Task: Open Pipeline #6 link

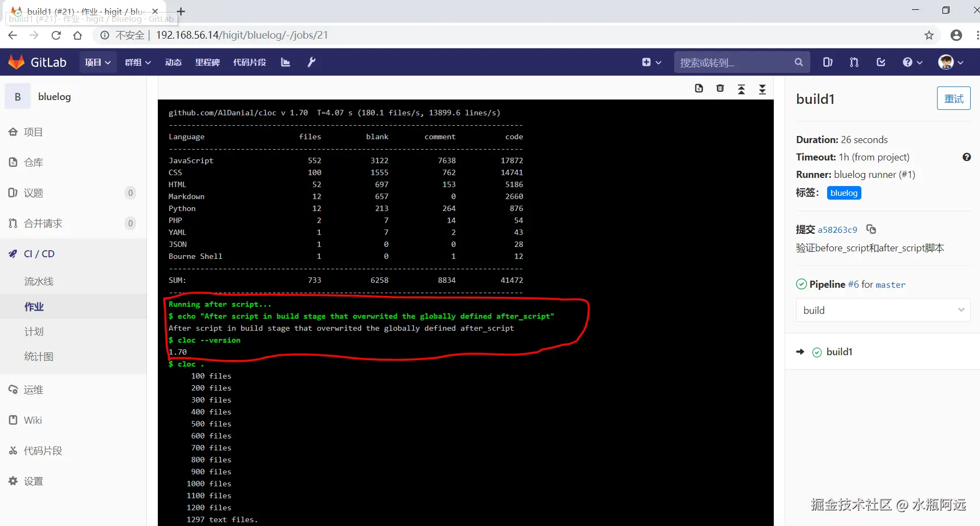Action: 854,284
